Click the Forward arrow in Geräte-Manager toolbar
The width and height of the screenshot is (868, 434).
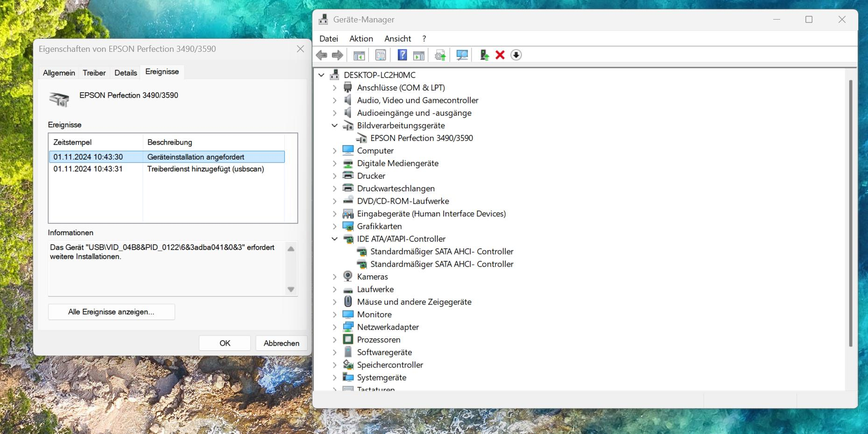337,55
